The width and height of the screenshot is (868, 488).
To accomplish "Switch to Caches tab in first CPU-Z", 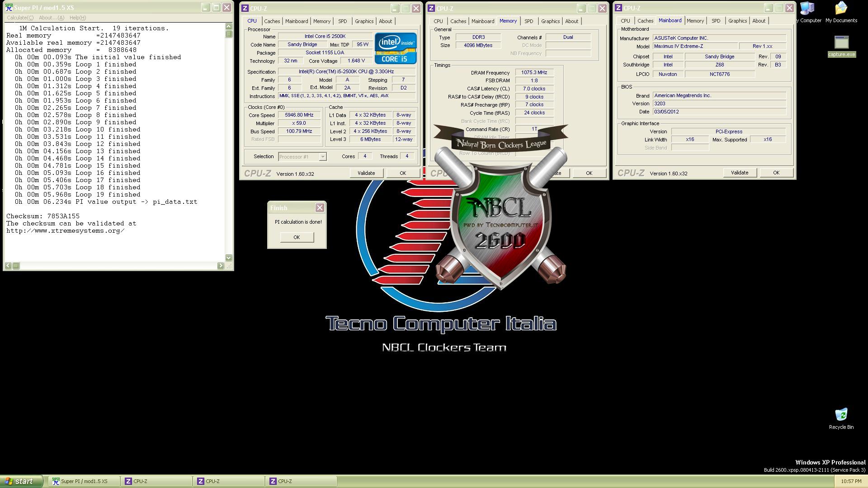I will (x=272, y=21).
